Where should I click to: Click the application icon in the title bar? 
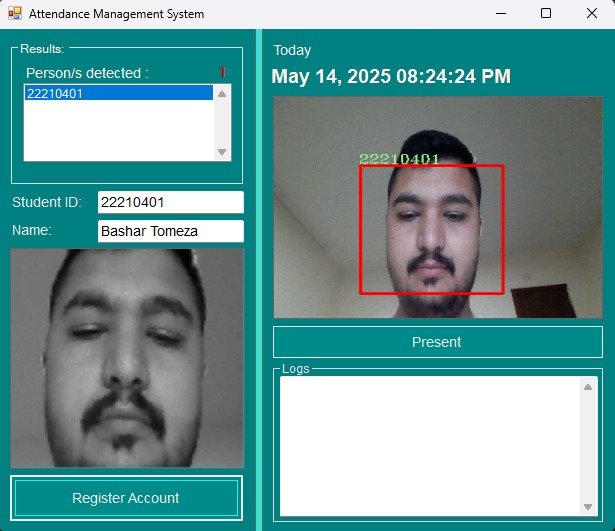click(14, 14)
